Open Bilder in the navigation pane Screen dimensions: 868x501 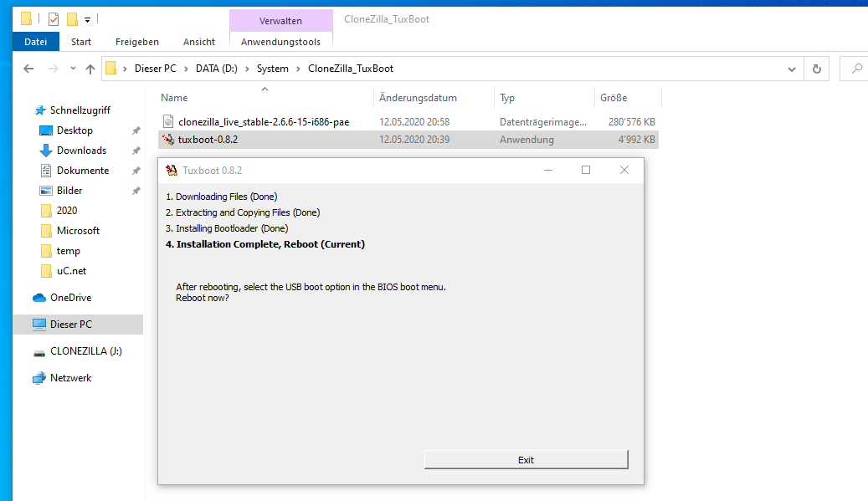tap(69, 190)
